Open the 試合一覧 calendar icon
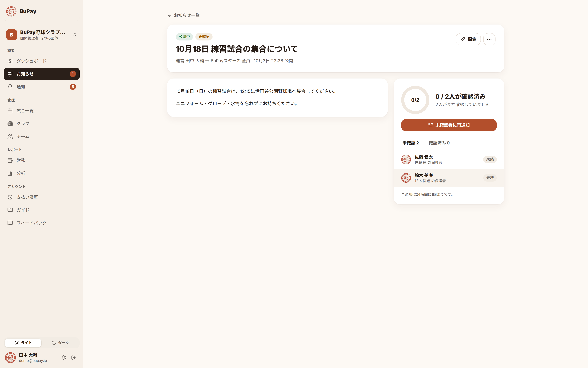Image resolution: width=588 pixels, height=368 pixels. [10, 111]
